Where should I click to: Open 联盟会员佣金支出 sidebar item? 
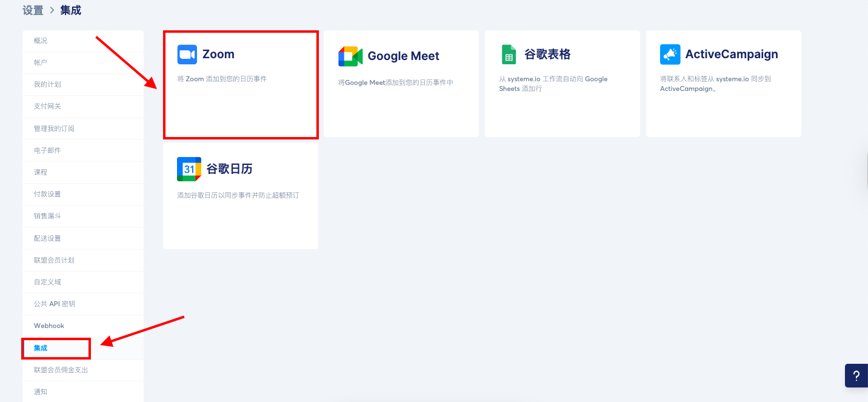coord(83,370)
